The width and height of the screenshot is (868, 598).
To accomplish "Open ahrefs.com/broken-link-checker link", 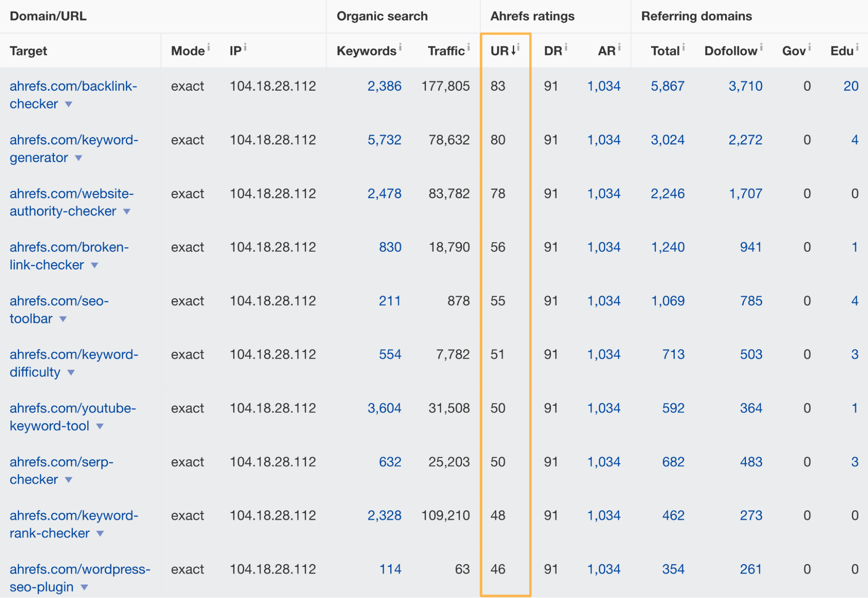I will [x=69, y=256].
